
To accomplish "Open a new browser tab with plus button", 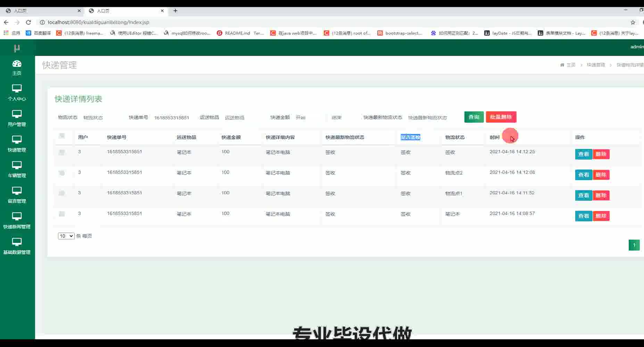I will click(x=175, y=11).
